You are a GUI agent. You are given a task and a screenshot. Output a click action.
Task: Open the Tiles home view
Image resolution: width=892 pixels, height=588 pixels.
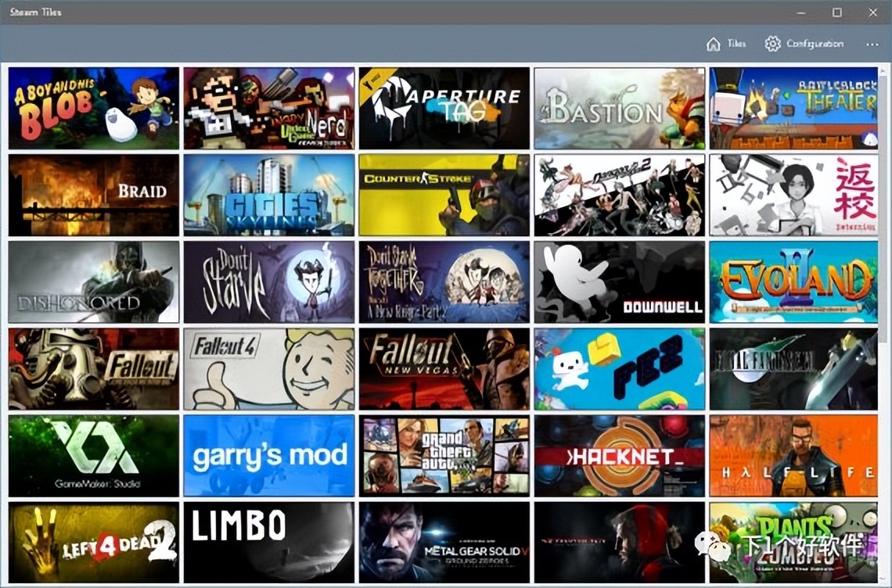click(x=725, y=44)
